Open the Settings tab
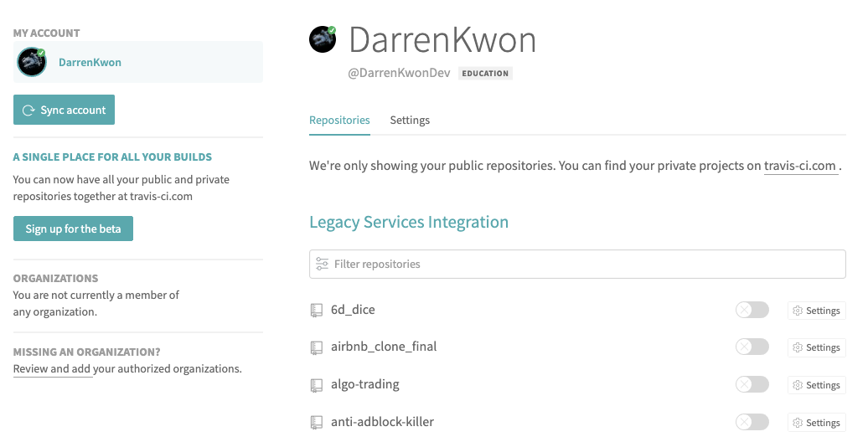The image size is (868, 442). click(x=410, y=120)
